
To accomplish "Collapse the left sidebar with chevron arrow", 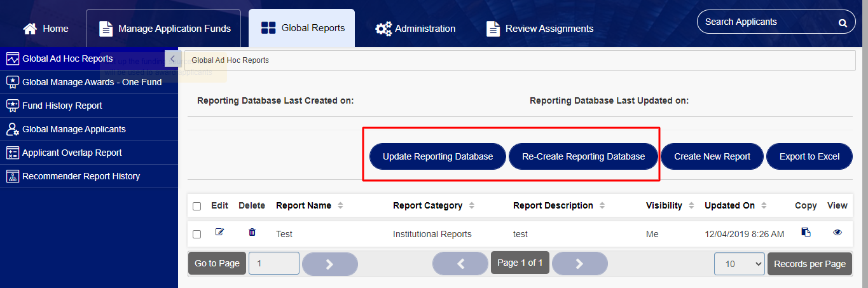I will pyautogui.click(x=172, y=58).
